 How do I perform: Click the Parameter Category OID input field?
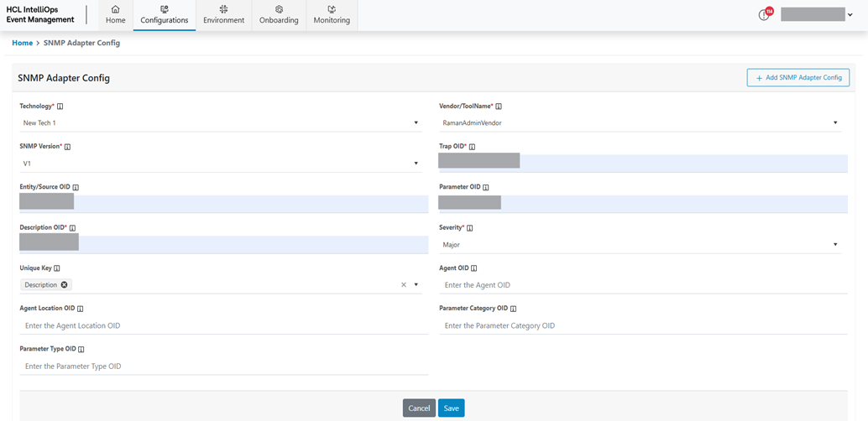click(x=643, y=326)
